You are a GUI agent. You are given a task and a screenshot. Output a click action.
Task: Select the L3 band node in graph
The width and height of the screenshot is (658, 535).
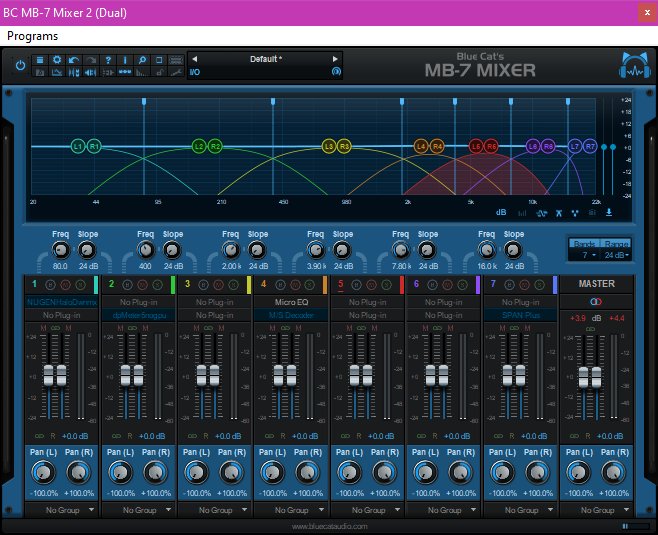click(x=329, y=146)
